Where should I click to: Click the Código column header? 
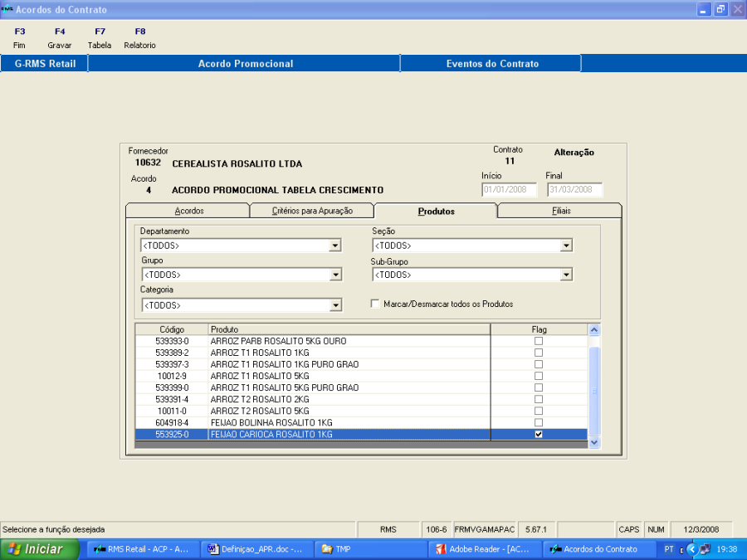(172, 329)
